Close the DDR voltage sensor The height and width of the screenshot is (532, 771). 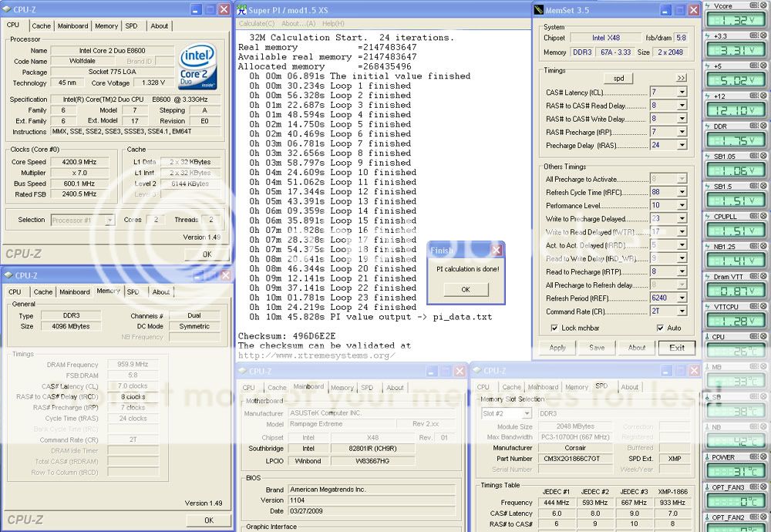coord(763,126)
